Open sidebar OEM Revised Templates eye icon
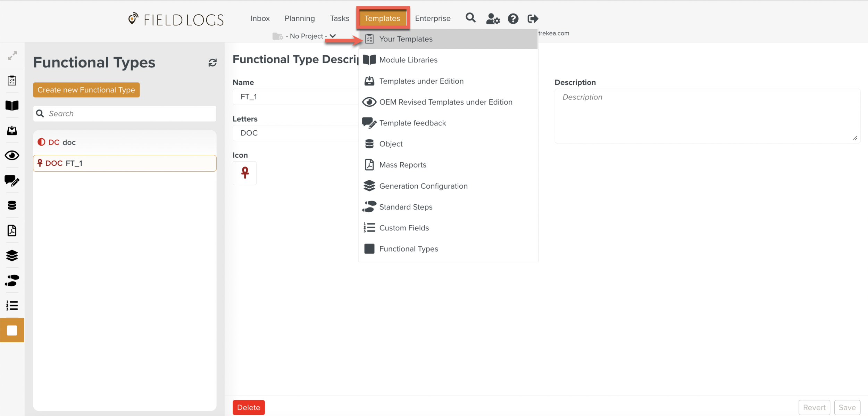868x416 pixels. 12,155
